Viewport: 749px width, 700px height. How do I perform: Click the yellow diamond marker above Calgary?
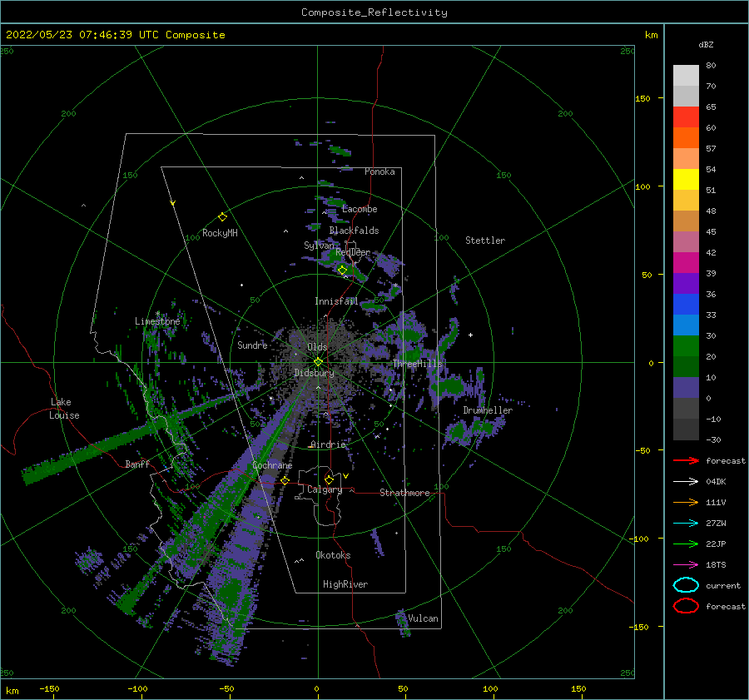[x=329, y=479]
